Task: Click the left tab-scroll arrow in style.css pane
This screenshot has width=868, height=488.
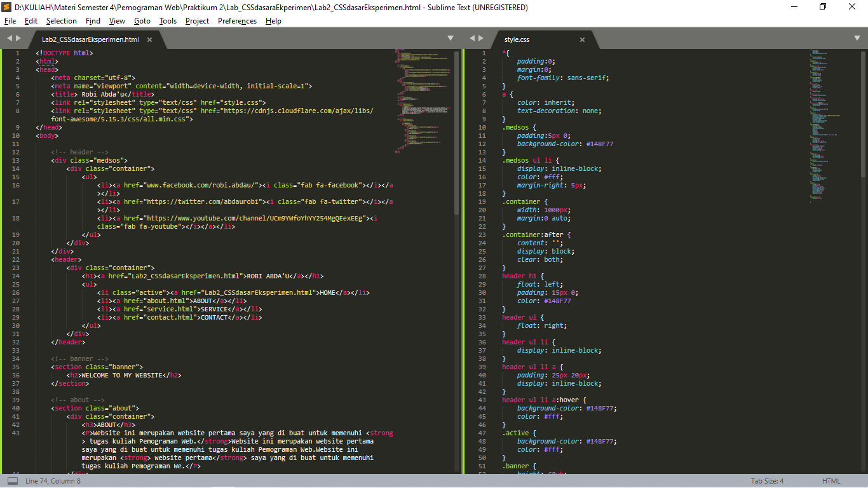Action: click(472, 38)
